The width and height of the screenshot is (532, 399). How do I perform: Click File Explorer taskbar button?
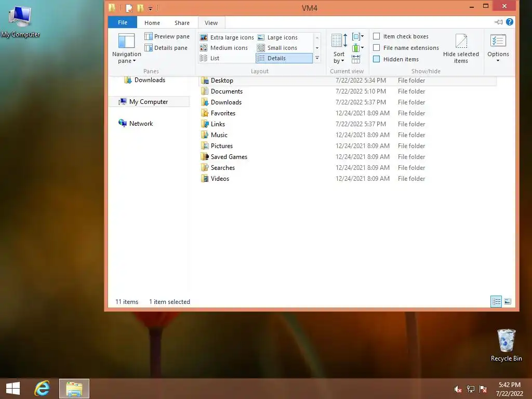click(74, 389)
